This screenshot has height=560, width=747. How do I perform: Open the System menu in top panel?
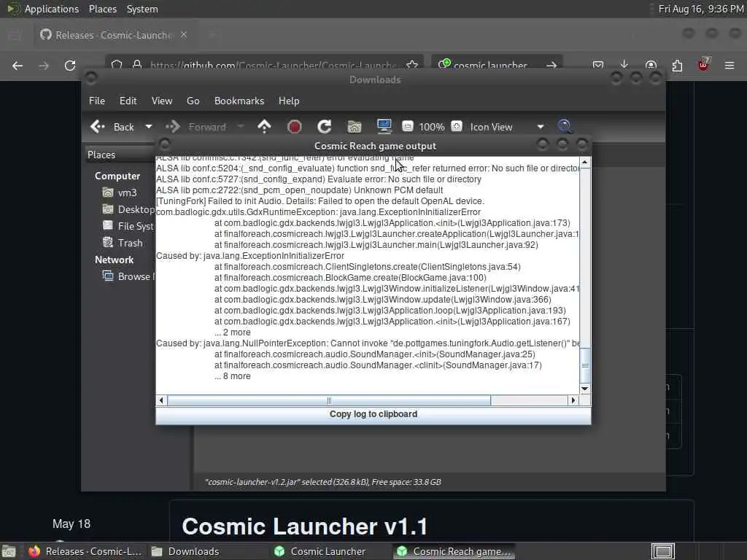pos(142,9)
